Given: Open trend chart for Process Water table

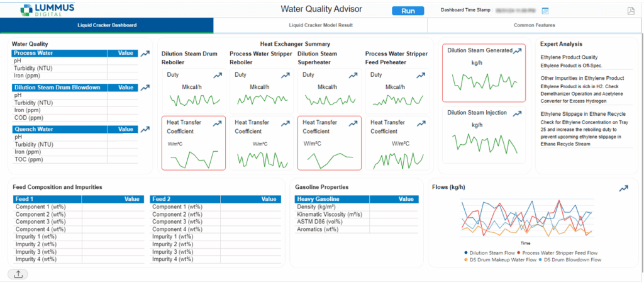Looking at the screenshot, I should 145,54.
